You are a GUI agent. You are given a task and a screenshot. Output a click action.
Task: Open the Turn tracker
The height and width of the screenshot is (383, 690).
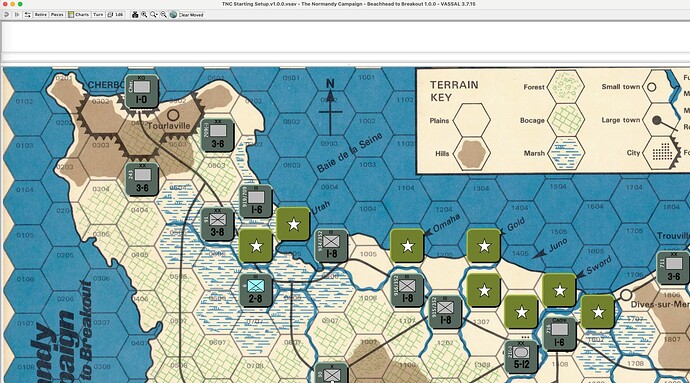click(98, 15)
